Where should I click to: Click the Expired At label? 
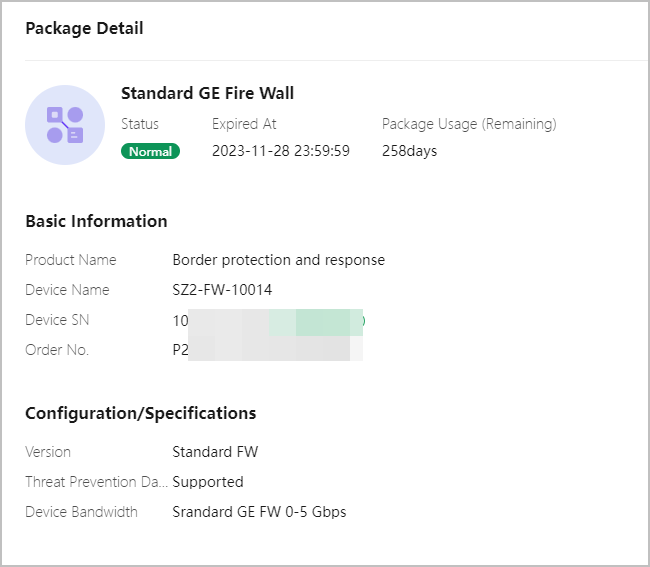[x=244, y=124]
